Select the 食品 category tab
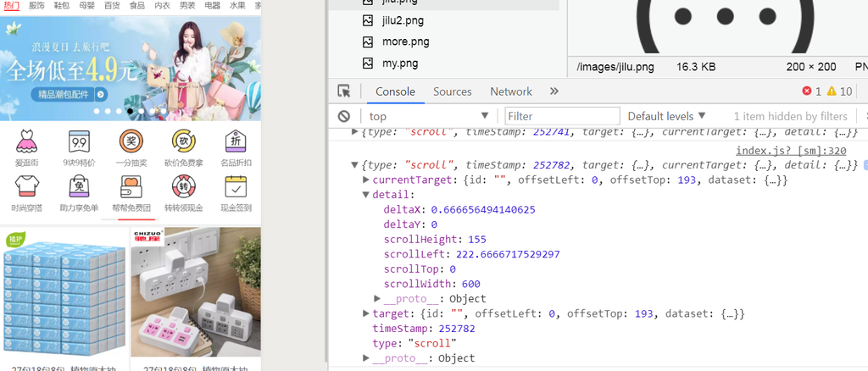 click(136, 6)
